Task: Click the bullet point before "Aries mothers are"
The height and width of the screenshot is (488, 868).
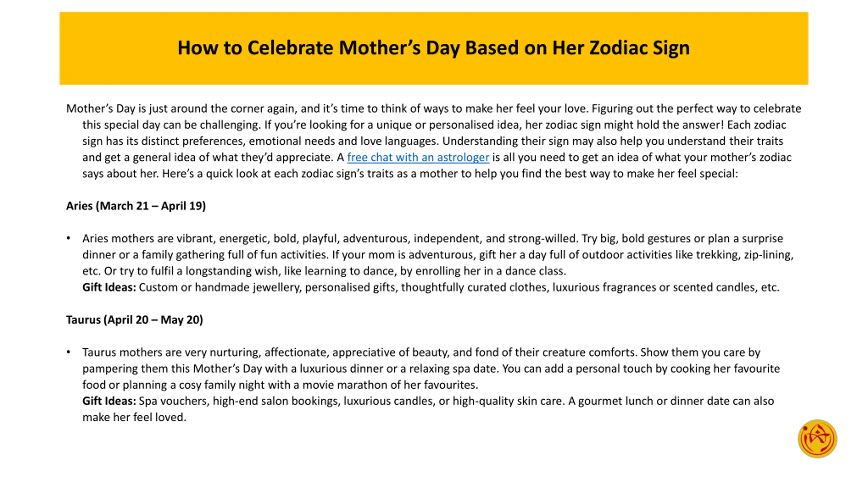Action: tap(68, 239)
